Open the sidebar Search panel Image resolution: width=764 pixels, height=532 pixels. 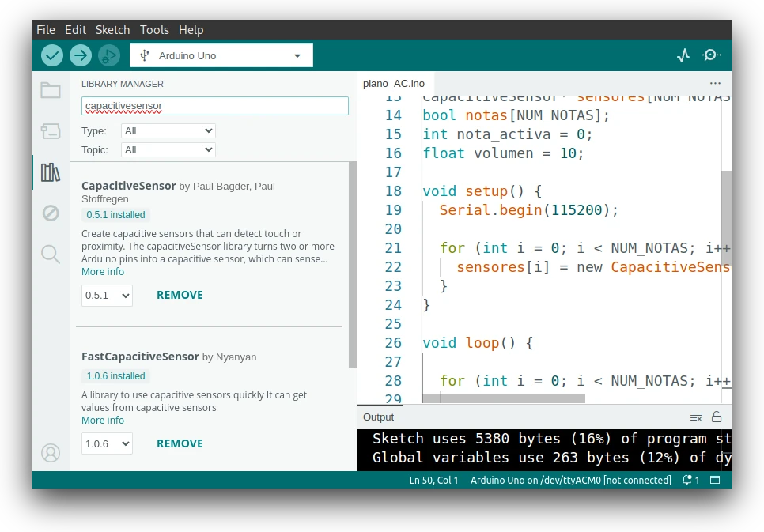tap(51, 254)
